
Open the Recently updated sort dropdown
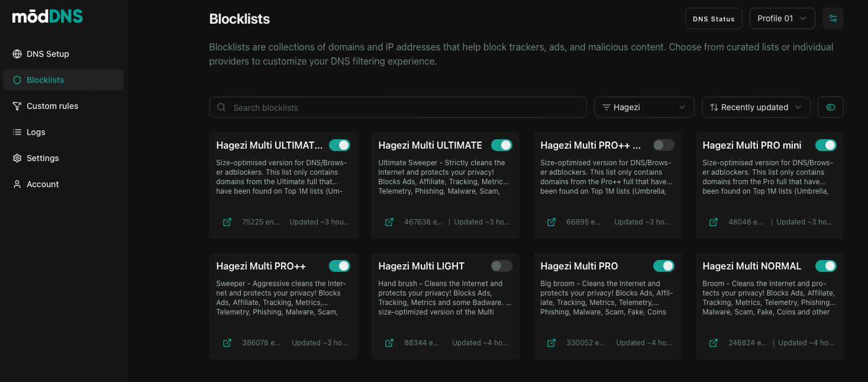point(756,107)
